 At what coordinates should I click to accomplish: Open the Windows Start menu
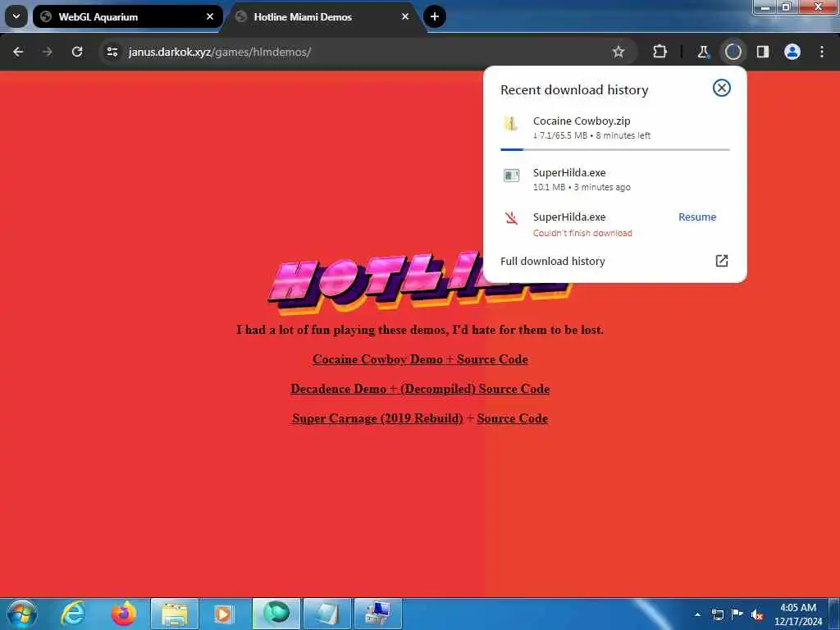coord(22,614)
